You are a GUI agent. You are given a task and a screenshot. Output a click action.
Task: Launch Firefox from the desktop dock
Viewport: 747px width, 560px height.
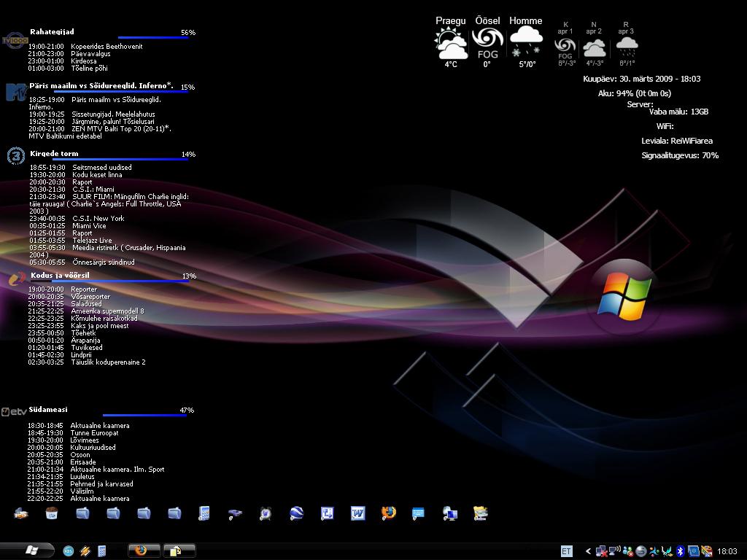[x=388, y=513]
